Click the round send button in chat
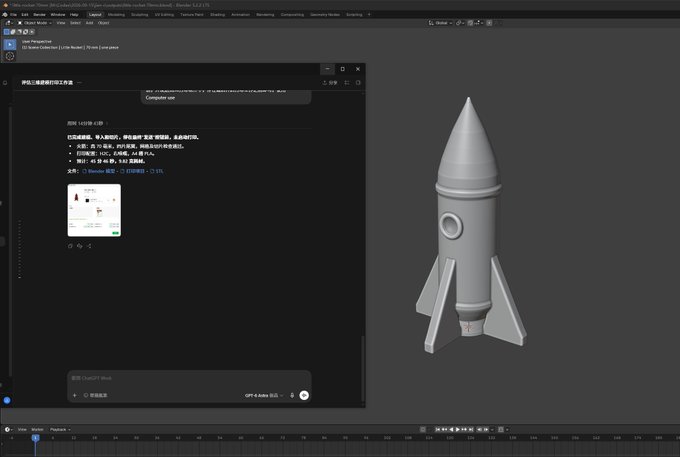Viewport: 680px width, 457px height. pos(304,395)
